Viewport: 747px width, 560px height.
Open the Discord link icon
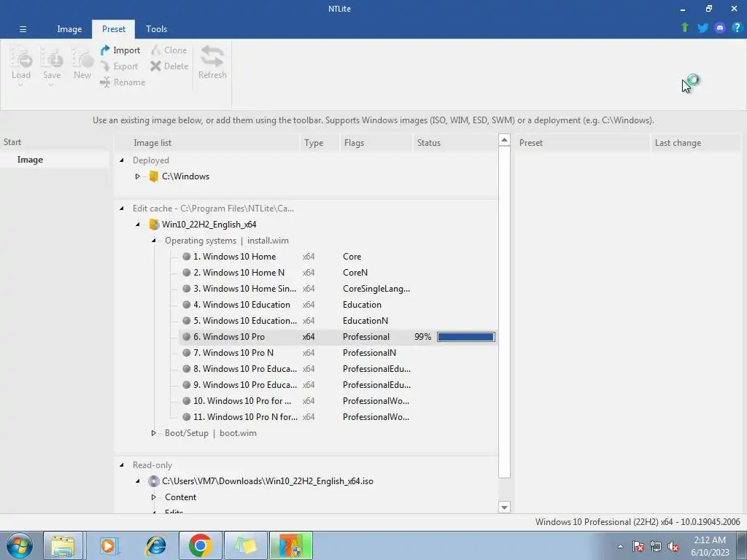coord(720,28)
